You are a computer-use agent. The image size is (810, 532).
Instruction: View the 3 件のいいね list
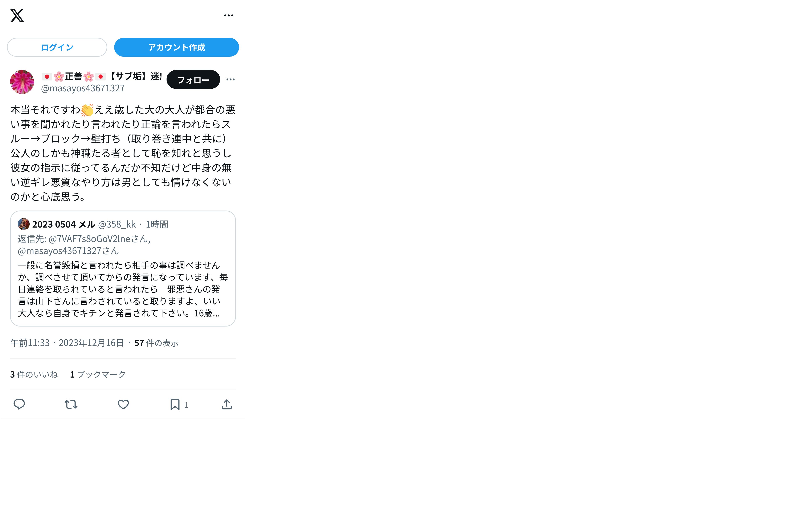34,374
